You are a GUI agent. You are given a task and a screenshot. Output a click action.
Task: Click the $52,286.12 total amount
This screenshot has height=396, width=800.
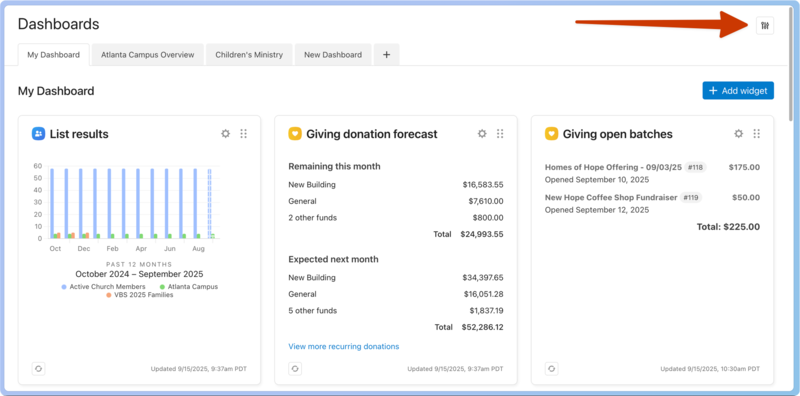coord(482,327)
